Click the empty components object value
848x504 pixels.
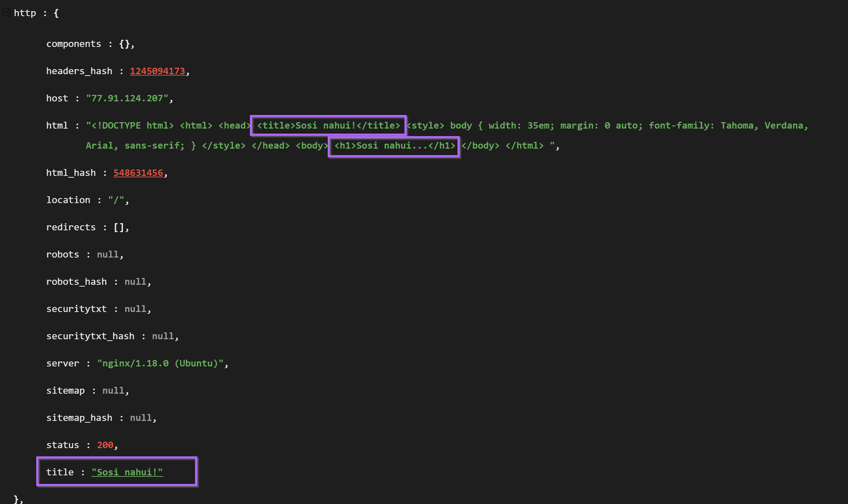[x=124, y=44]
